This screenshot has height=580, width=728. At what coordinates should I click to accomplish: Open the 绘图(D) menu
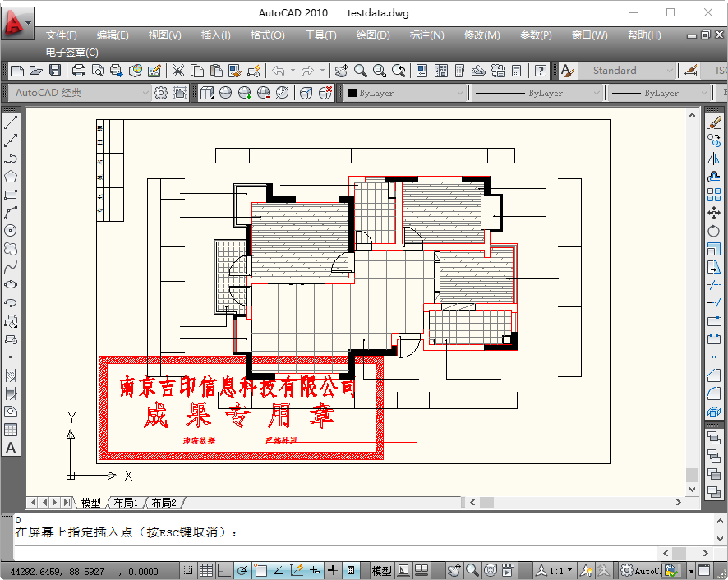373,35
